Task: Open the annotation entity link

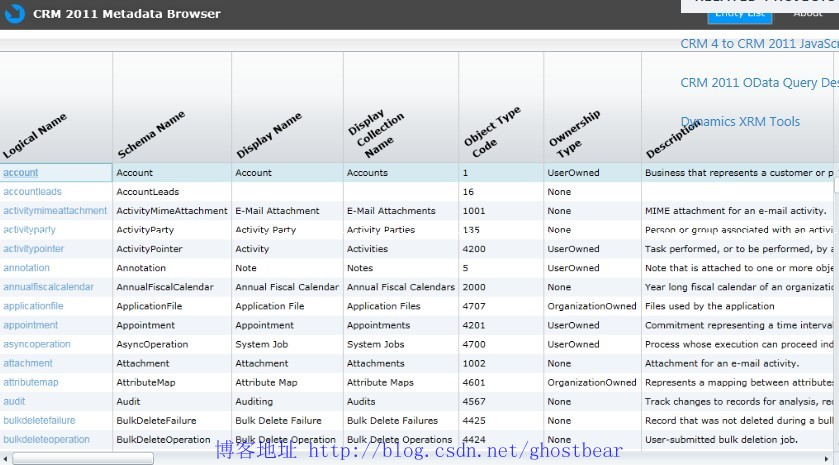Action: (26, 268)
